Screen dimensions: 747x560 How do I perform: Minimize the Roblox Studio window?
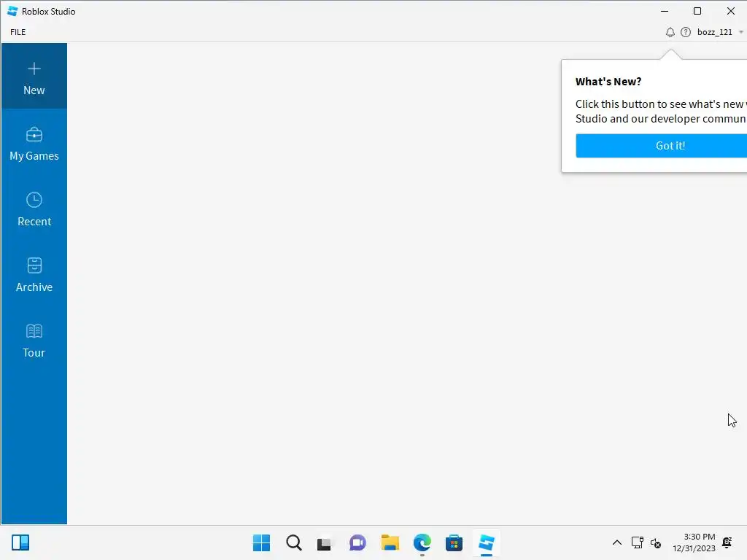[665, 11]
